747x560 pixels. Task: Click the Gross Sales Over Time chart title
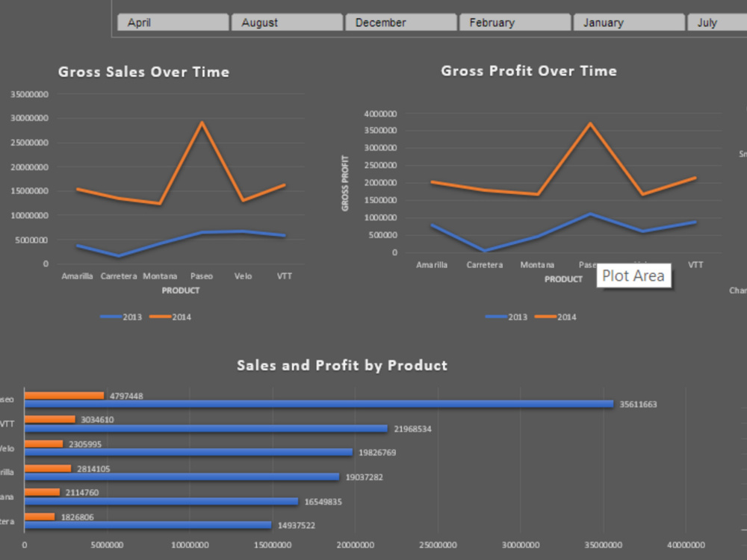point(143,72)
